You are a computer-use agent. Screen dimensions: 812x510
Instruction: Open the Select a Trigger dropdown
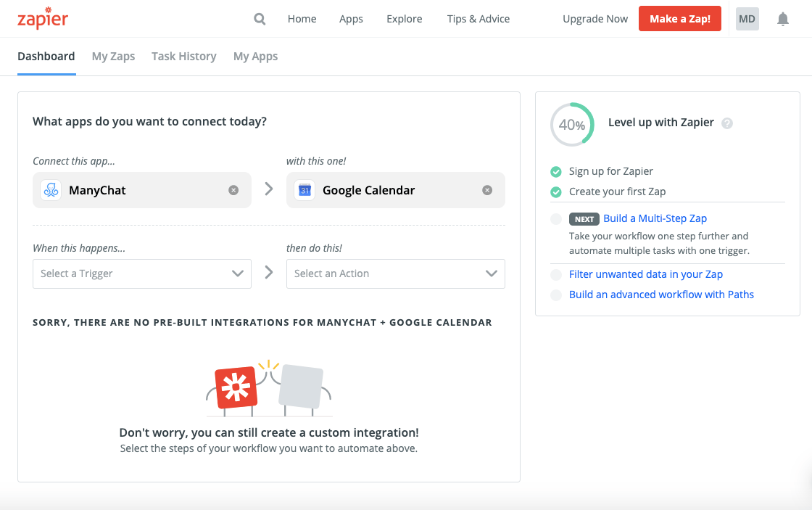pos(142,273)
